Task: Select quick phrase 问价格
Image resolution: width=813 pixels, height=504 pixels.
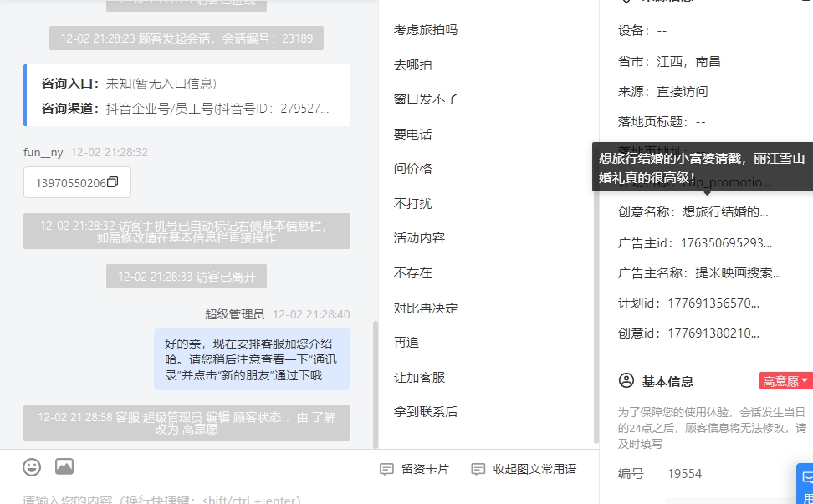Action: coord(412,168)
